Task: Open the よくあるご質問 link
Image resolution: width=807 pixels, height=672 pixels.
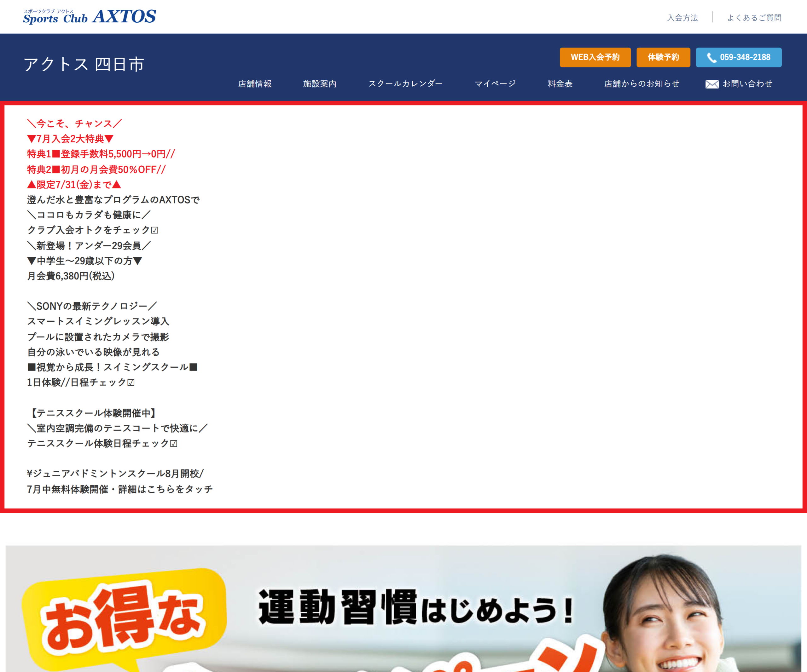Action: click(754, 18)
